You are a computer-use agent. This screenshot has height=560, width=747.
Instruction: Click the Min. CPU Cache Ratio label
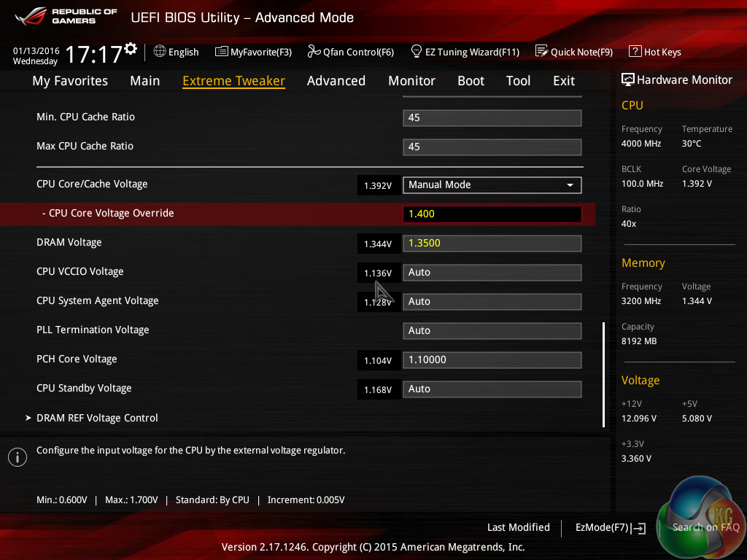click(x=86, y=117)
